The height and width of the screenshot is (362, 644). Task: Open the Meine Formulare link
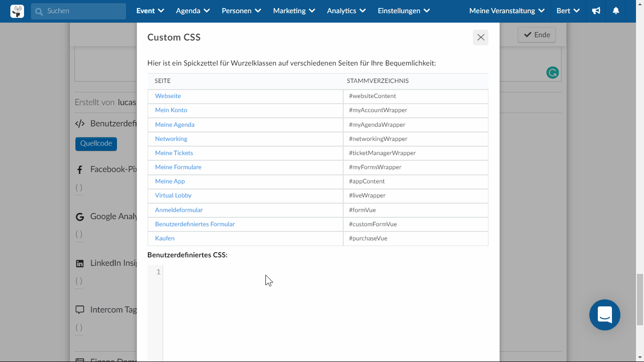tap(178, 167)
